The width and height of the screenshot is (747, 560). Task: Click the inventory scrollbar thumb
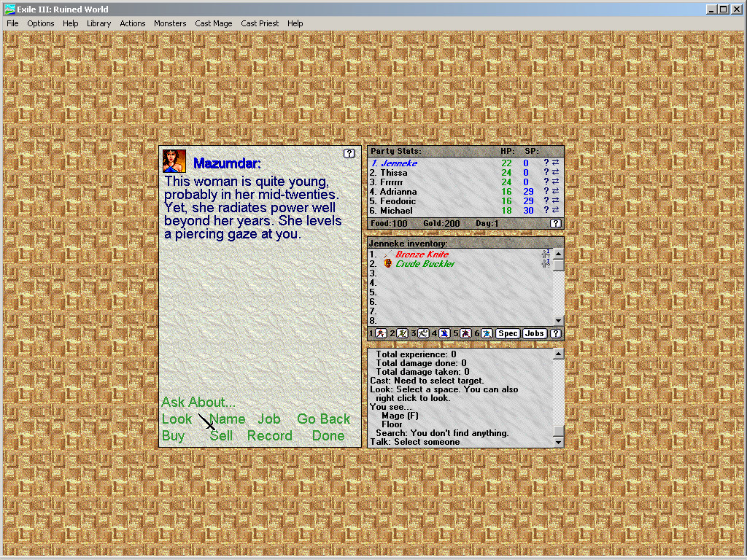(x=558, y=265)
